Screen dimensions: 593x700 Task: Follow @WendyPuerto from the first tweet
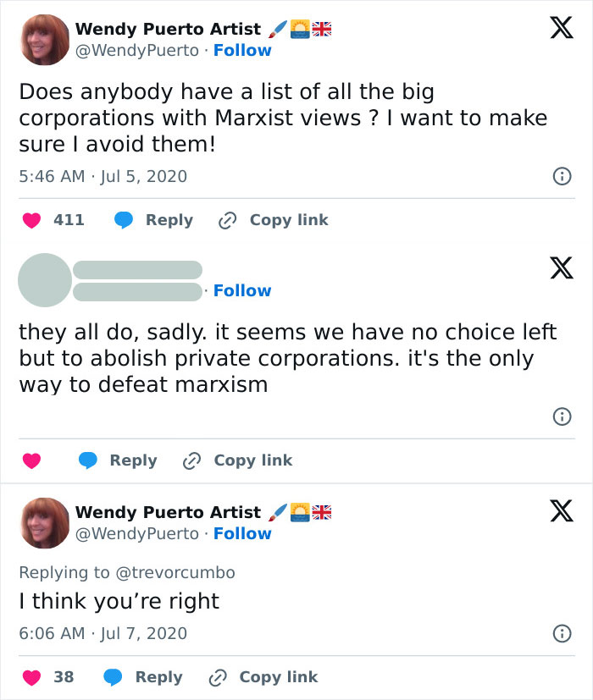242,51
